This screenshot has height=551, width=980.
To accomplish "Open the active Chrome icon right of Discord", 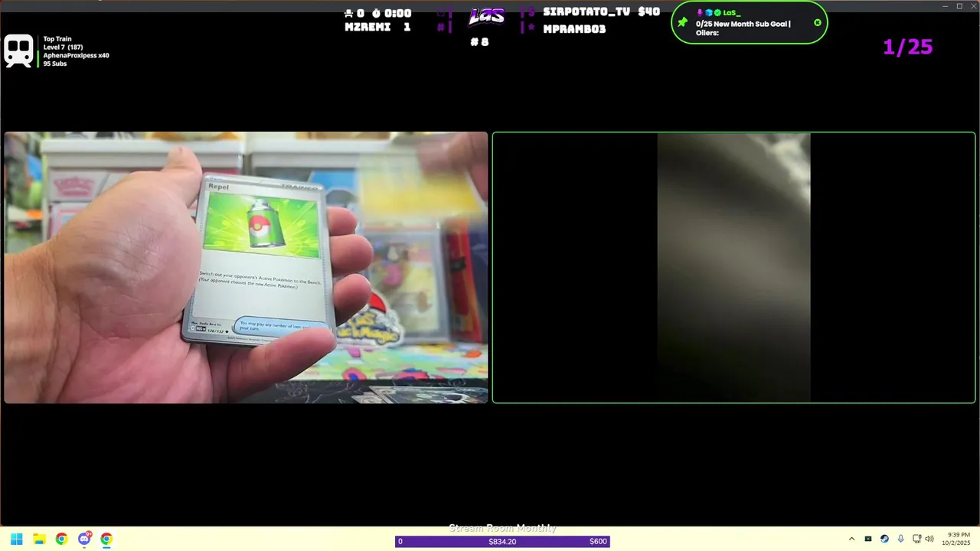I will (x=106, y=539).
